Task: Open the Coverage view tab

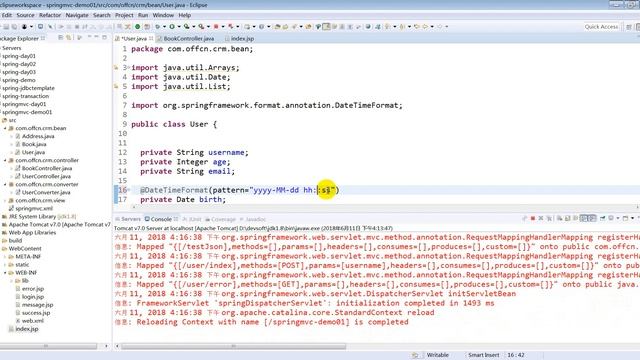Action: coord(221,219)
